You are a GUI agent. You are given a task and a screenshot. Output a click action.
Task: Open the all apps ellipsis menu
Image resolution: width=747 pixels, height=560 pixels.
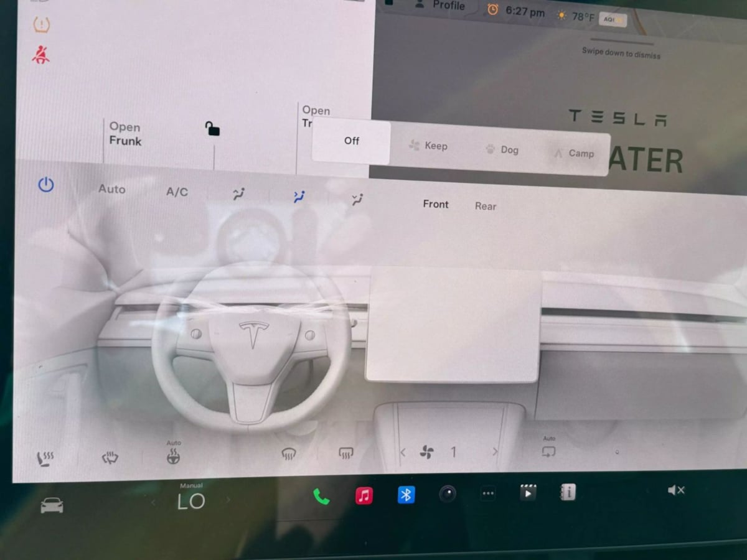click(488, 493)
